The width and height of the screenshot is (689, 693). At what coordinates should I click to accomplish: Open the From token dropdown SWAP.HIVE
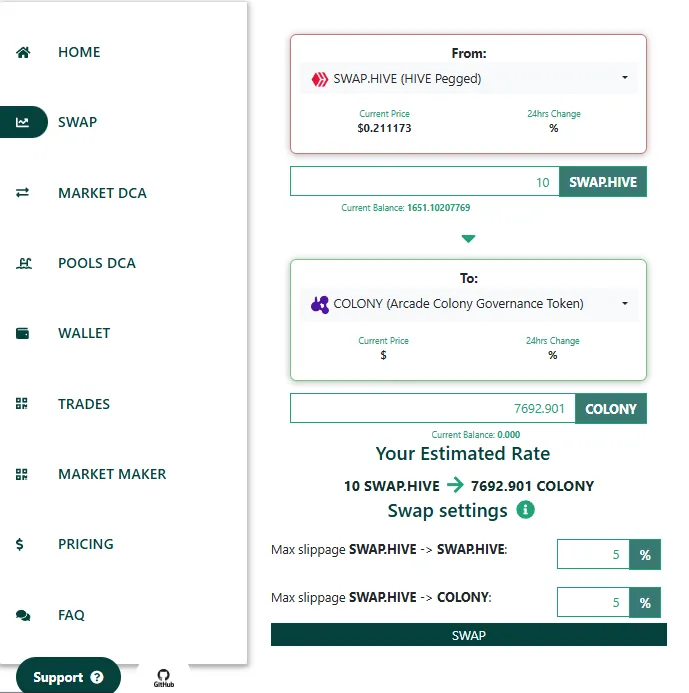point(468,78)
